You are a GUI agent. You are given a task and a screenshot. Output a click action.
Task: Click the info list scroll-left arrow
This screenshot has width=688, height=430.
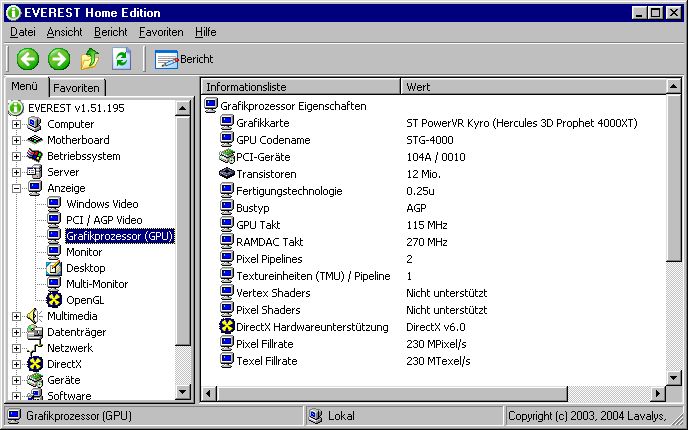tap(208, 394)
